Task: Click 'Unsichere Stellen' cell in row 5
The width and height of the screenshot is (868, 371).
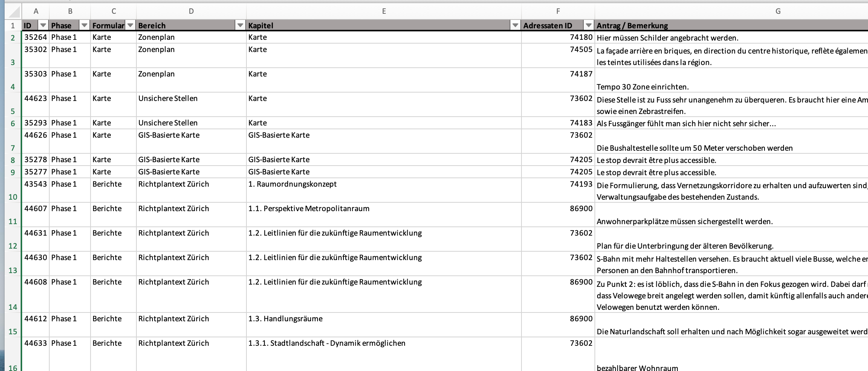Action: tap(191, 105)
